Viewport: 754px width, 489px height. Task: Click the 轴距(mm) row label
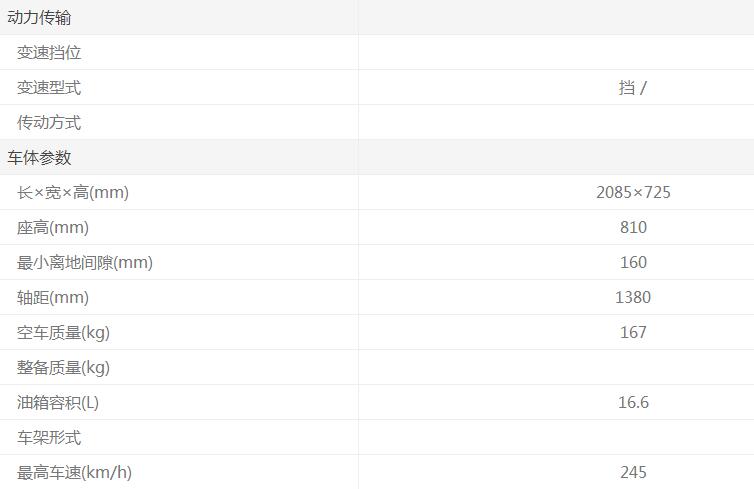[x=53, y=298]
